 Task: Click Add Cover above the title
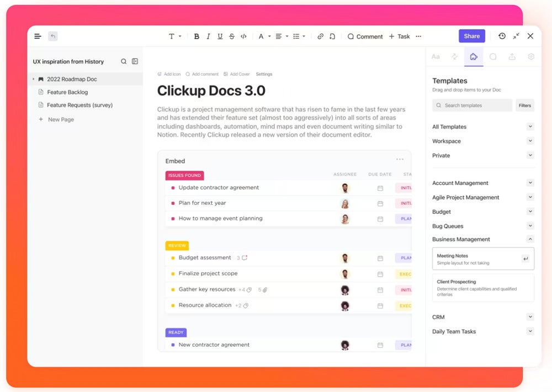237,74
